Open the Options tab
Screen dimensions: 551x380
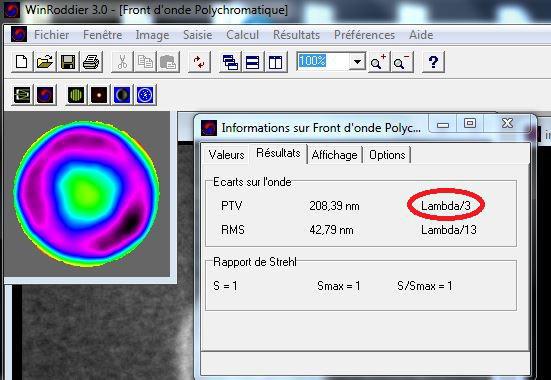(x=387, y=155)
